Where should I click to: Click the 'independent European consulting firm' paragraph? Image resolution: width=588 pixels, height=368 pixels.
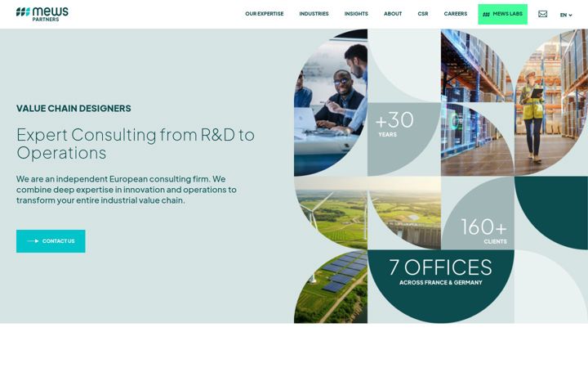pos(127,190)
